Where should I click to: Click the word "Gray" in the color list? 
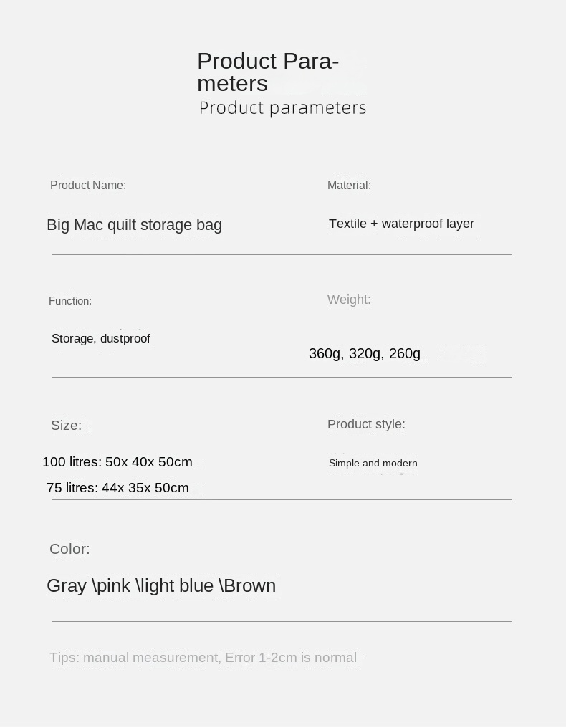[x=67, y=586]
